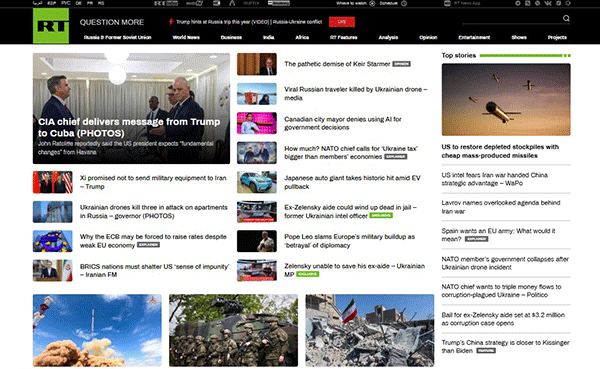This screenshot has width=600, height=369.
Task: Switch to the Arabic language edition
Action: coord(37,3)
